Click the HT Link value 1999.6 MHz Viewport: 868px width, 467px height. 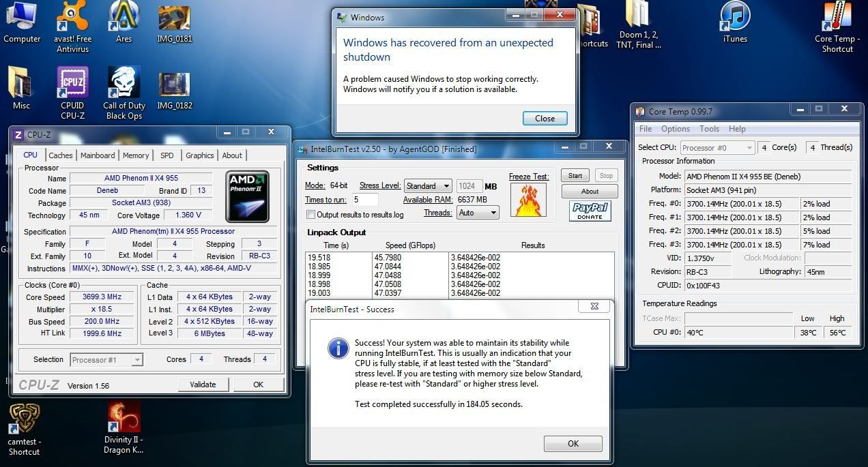[x=102, y=333]
